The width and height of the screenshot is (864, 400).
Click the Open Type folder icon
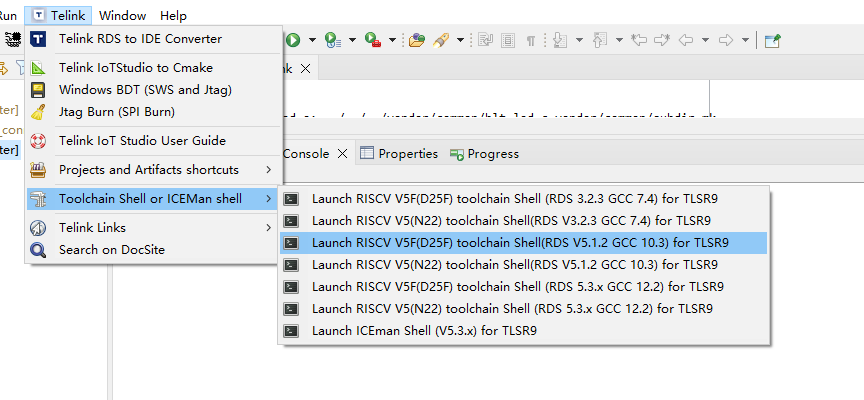pyautogui.click(x=417, y=40)
